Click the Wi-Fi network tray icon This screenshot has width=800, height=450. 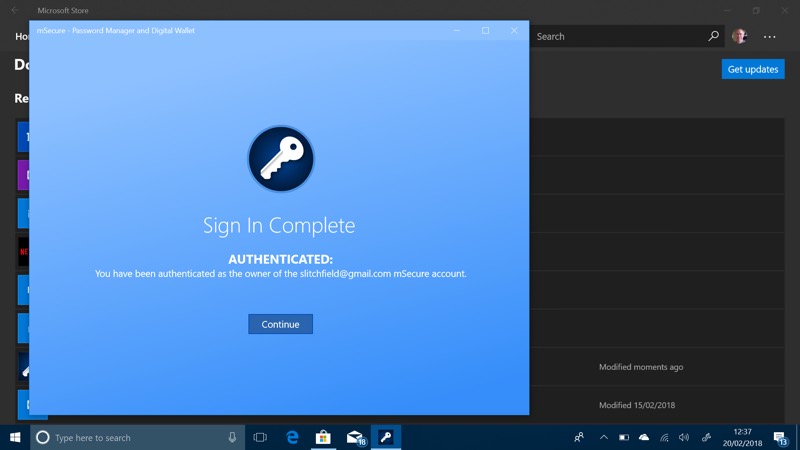(664, 437)
